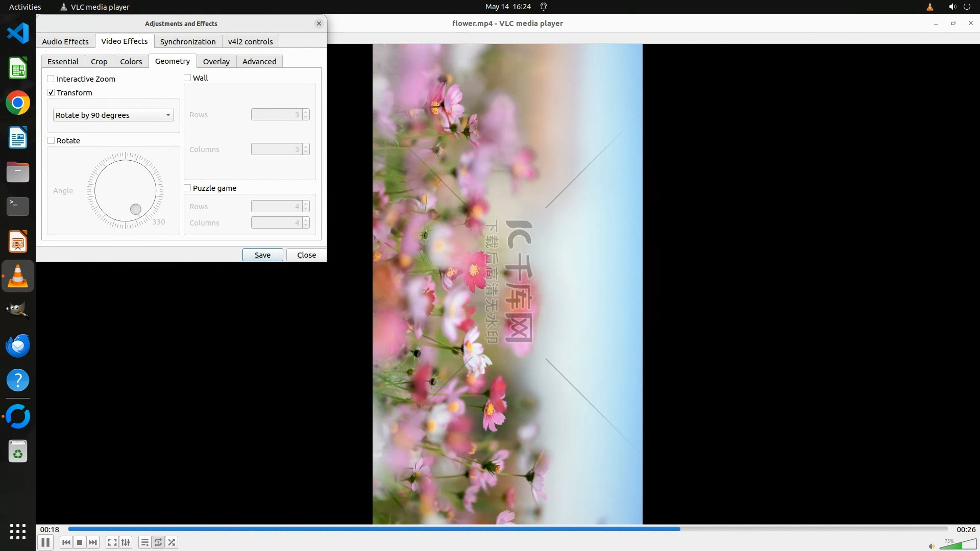The height and width of the screenshot is (551, 980).
Task: Enable the Interactive Zoom checkbox
Action: coord(51,79)
